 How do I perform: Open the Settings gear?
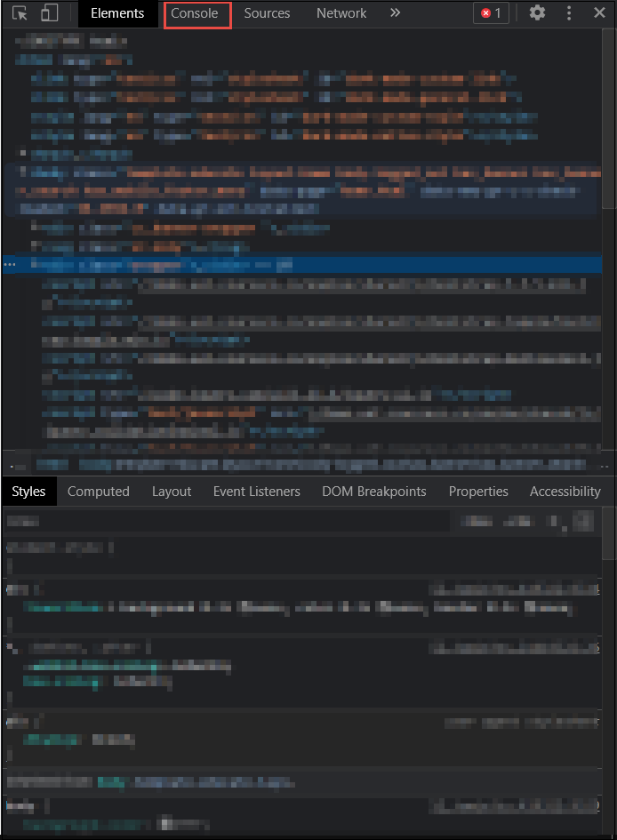537,13
